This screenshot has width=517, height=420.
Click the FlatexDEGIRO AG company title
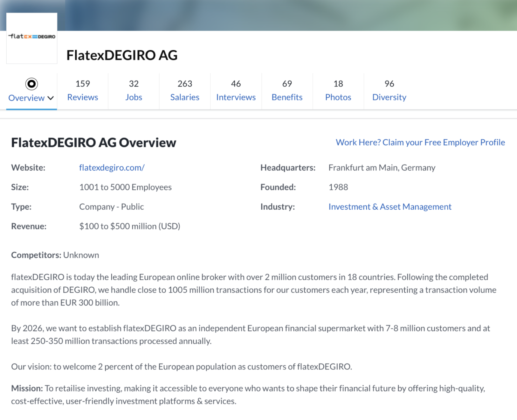(122, 55)
